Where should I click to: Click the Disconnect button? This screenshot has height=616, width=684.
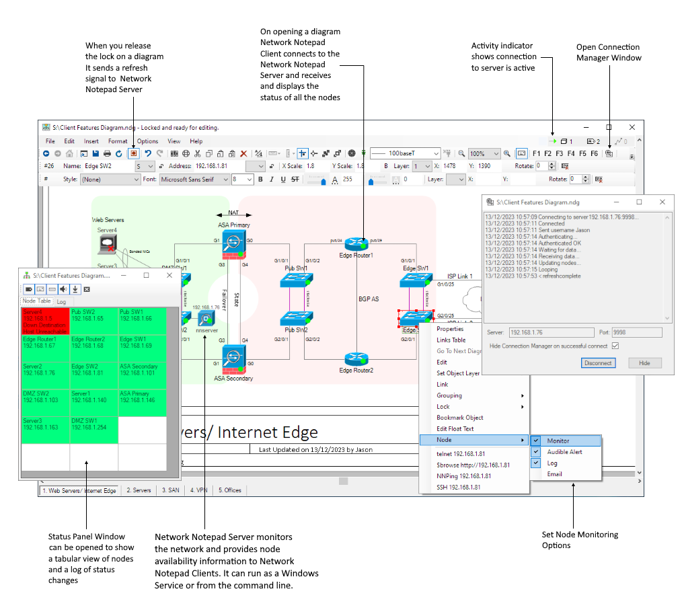coord(598,363)
